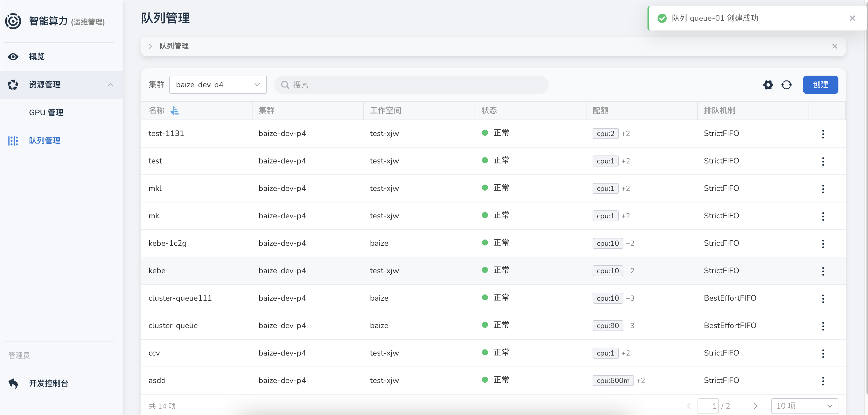Select 队列管理 menu item
The height and width of the screenshot is (415, 868).
pos(45,141)
